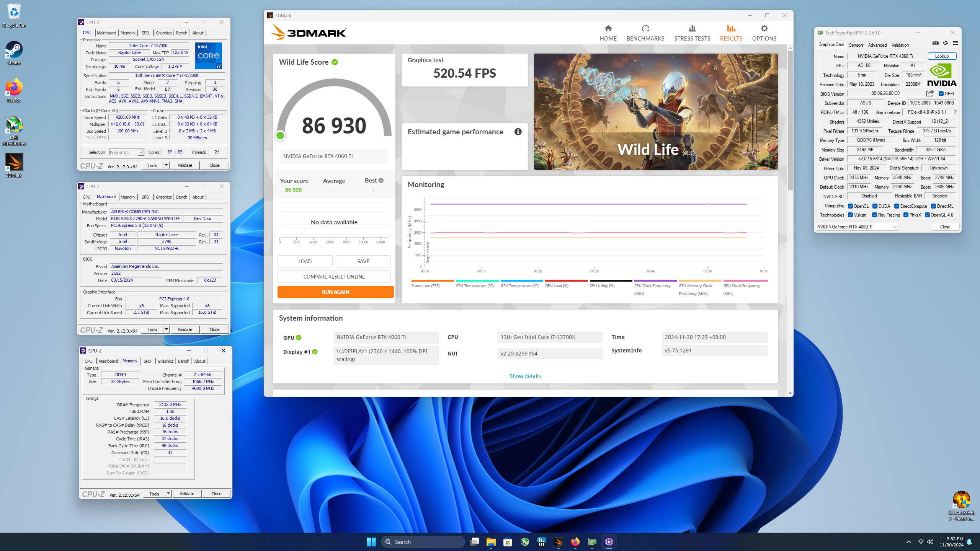Open Tools dropdown arrow in the CPU-Z processor window

pyautogui.click(x=166, y=165)
